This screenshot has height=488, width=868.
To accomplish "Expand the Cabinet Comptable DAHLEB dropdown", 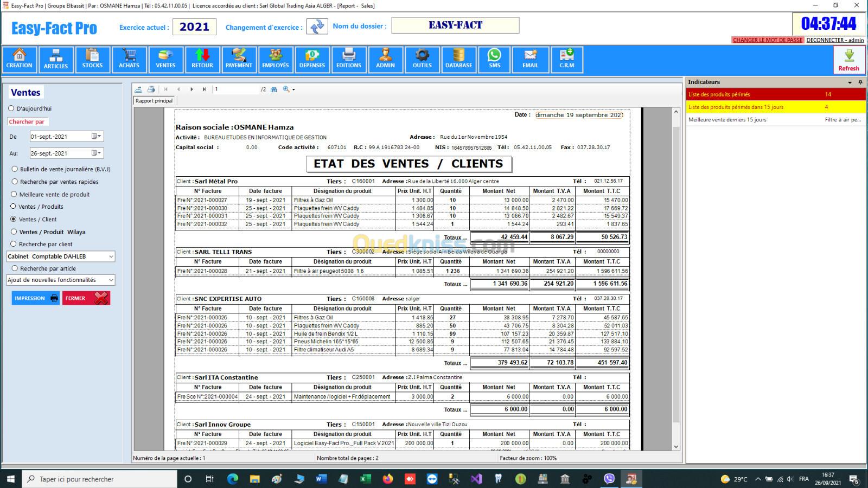I will click(111, 256).
